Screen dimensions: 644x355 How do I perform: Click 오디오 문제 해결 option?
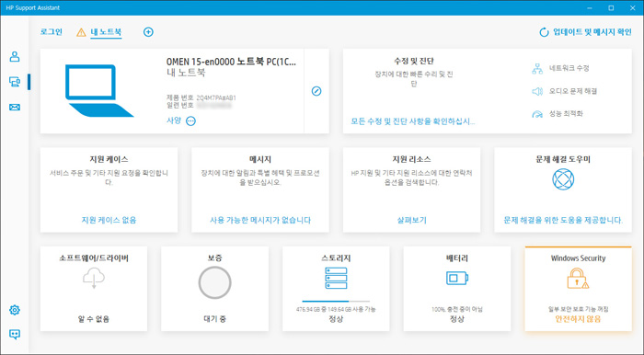pos(573,91)
